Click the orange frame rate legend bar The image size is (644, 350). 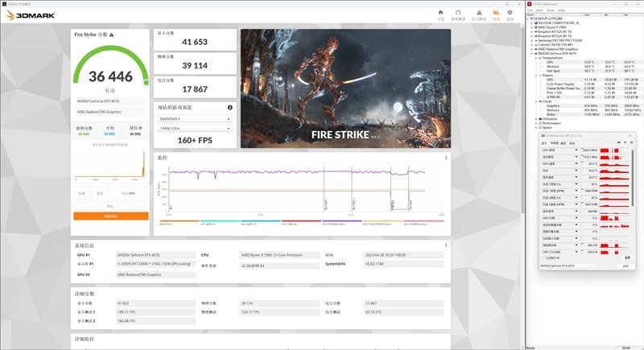point(180,221)
